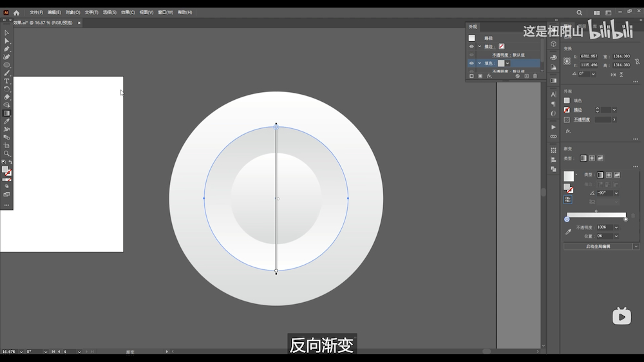The width and height of the screenshot is (644, 362).
Task: Open the arrange documents icon
Action: 597,13
